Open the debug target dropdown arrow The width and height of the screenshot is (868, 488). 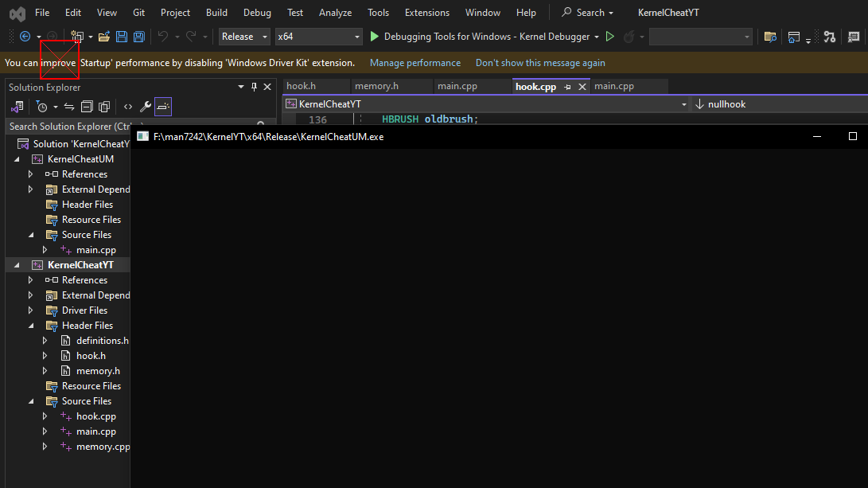point(596,37)
